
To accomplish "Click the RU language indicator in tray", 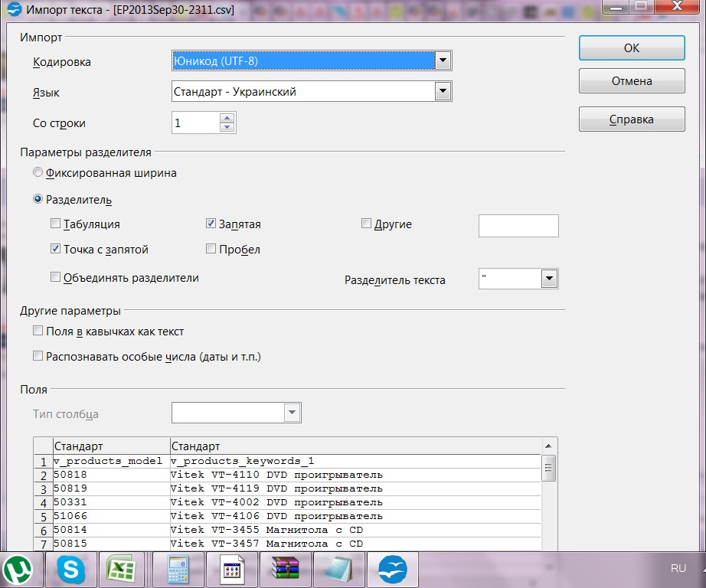I will pyautogui.click(x=678, y=568).
